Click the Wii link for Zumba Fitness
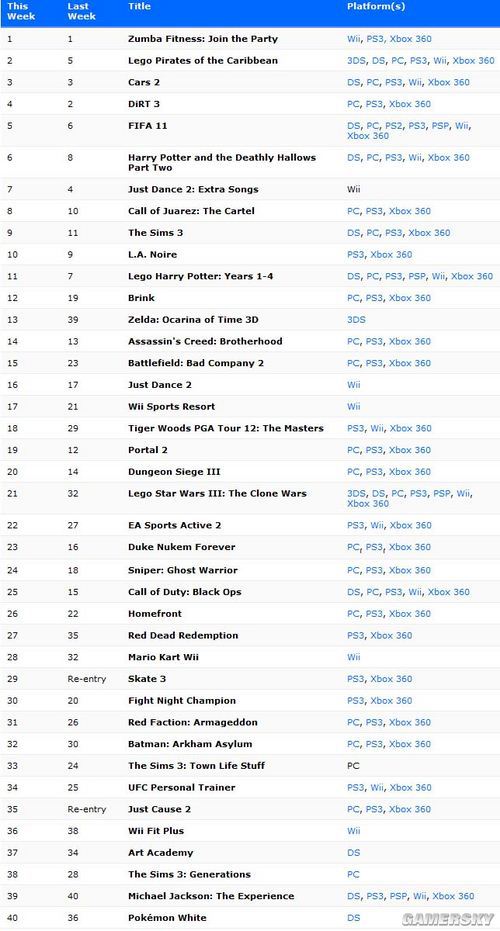This screenshot has width=500, height=931. coord(353,39)
